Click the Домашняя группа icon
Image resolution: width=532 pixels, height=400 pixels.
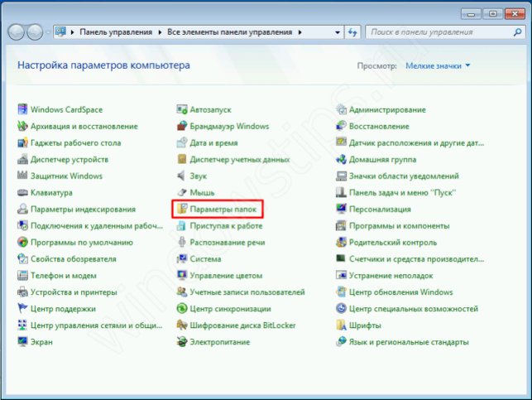[341, 159]
